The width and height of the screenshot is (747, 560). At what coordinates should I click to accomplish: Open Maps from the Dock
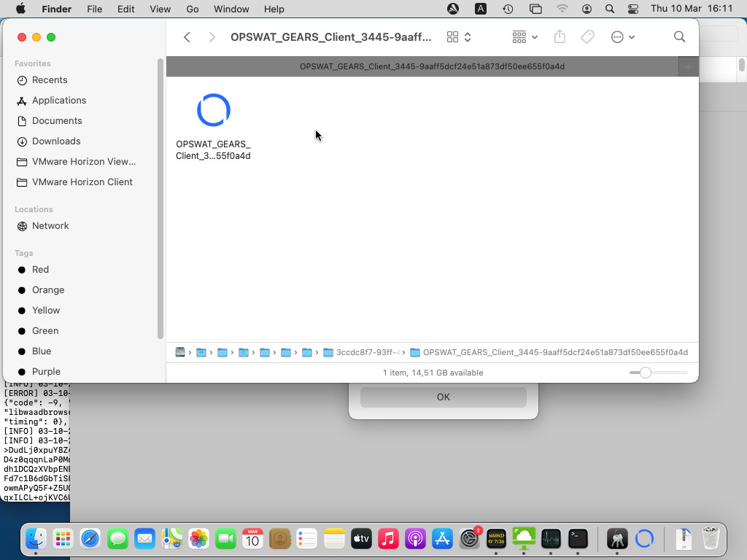click(x=171, y=539)
